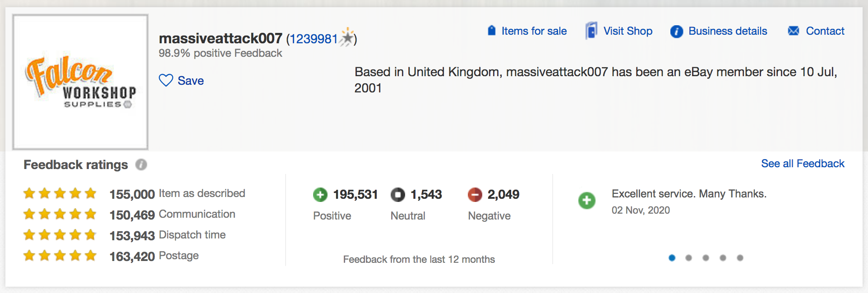This screenshot has height=293, width=868.
Task: Click the Visit Shop text link
Action: [628, 31]
